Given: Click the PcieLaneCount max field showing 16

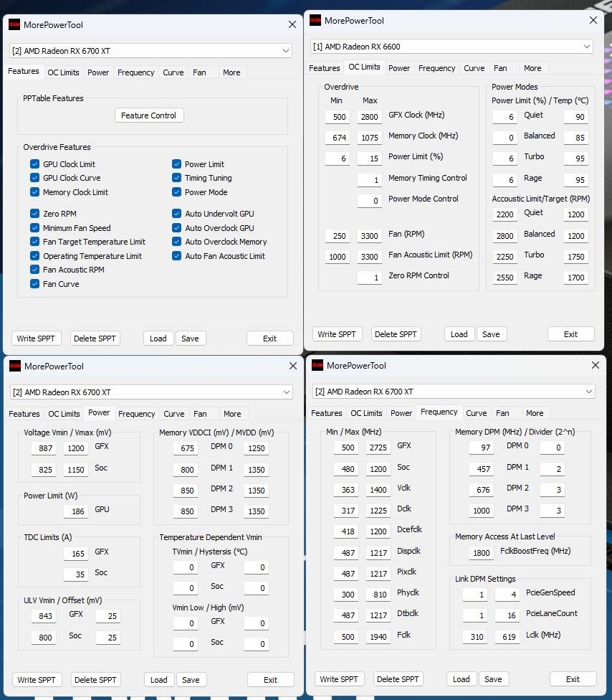Looking at the screenshot, I should [x=507, y=615].
